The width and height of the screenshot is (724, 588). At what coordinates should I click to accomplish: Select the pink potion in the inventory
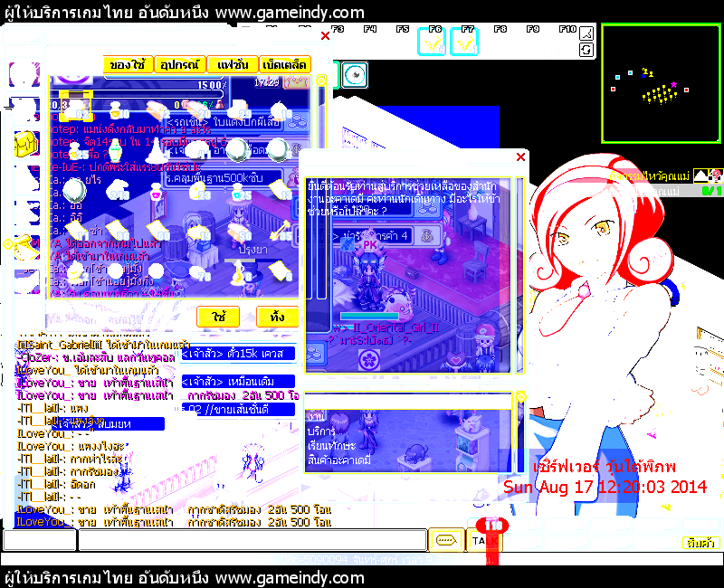click(157, 192)
